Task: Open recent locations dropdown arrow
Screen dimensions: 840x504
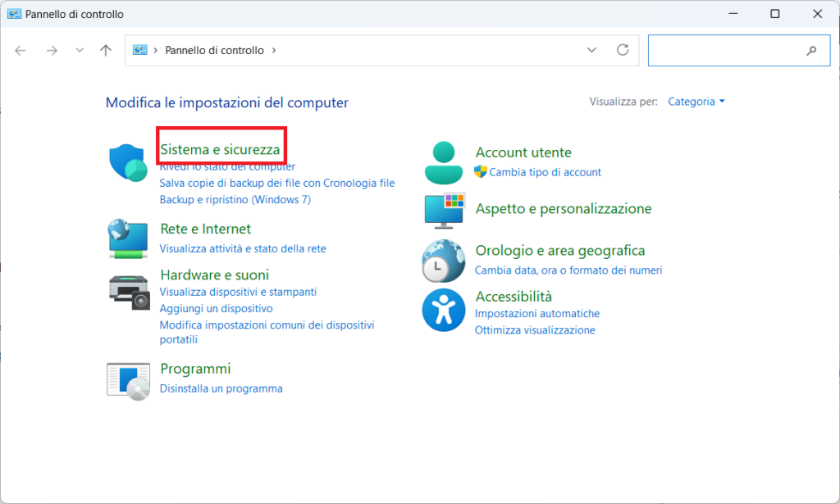Action: click(80, 50)
